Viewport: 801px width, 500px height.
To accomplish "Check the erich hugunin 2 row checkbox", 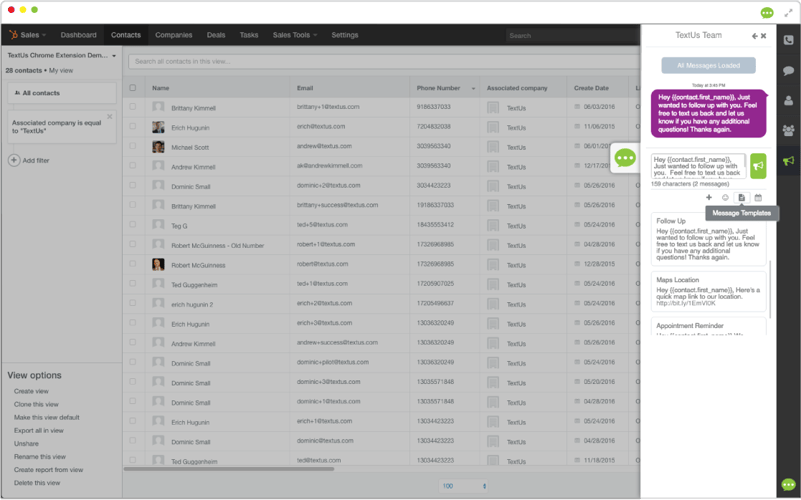I will pyautogui.click(x=133, y=303).
